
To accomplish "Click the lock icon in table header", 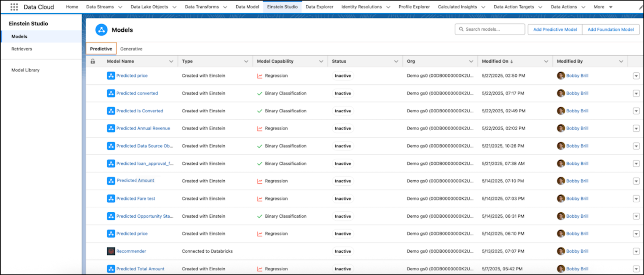I will click(x=93, y=61).
